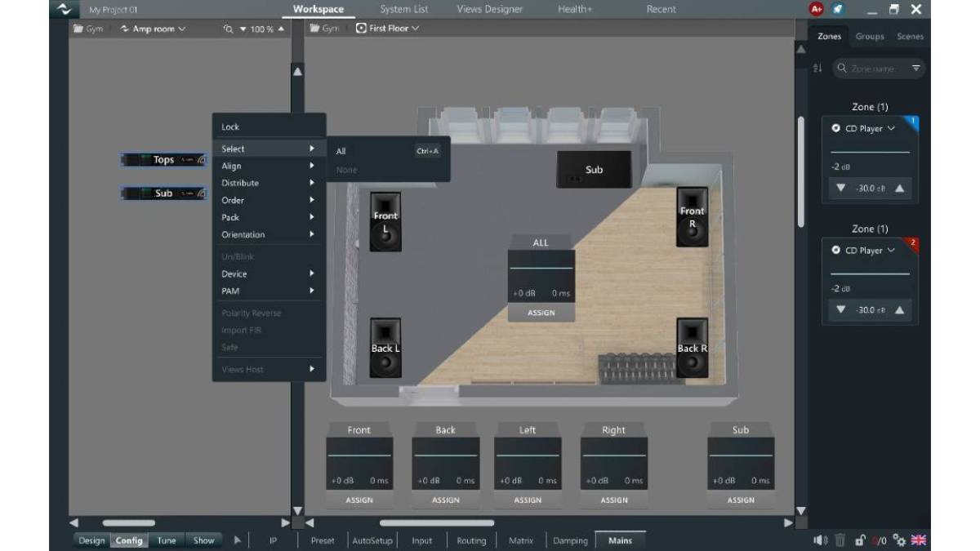Click the UK flag language icon
This screenshot has width=980, height=551.
(x=919, y=540)
